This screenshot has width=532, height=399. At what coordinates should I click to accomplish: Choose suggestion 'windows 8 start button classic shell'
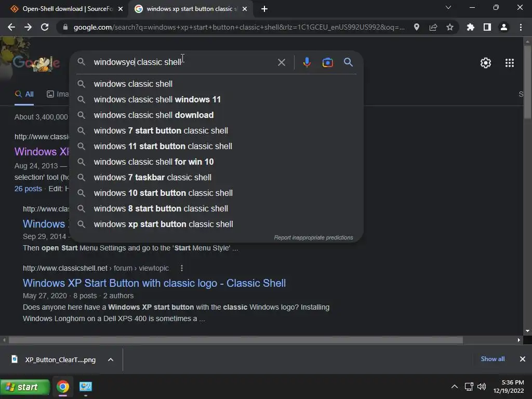pyautogui.click(x=216, y=209)
